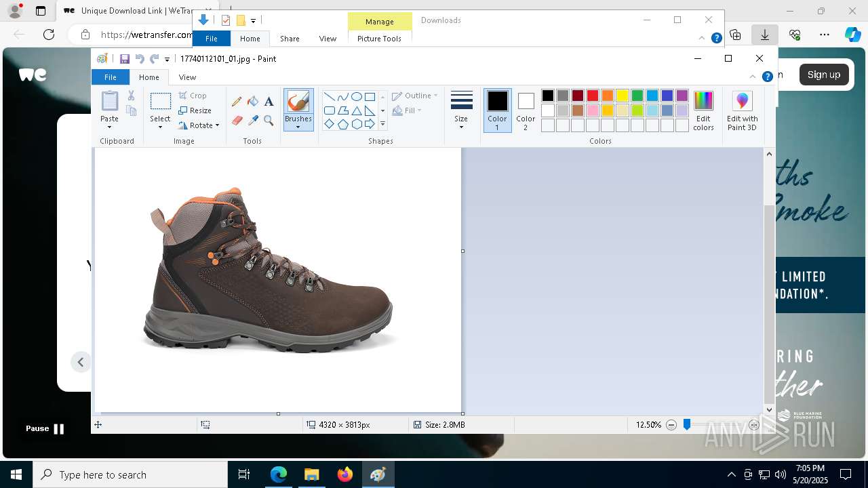This screenshot has width=868, height=488.
Task: Open Picture Tools tab in Downloads window
Action: (379, 39)
